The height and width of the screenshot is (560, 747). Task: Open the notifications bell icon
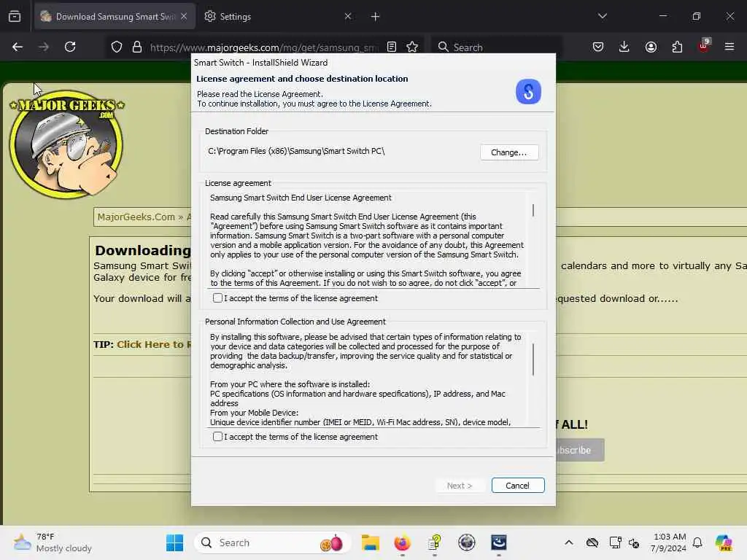point(697,542)
